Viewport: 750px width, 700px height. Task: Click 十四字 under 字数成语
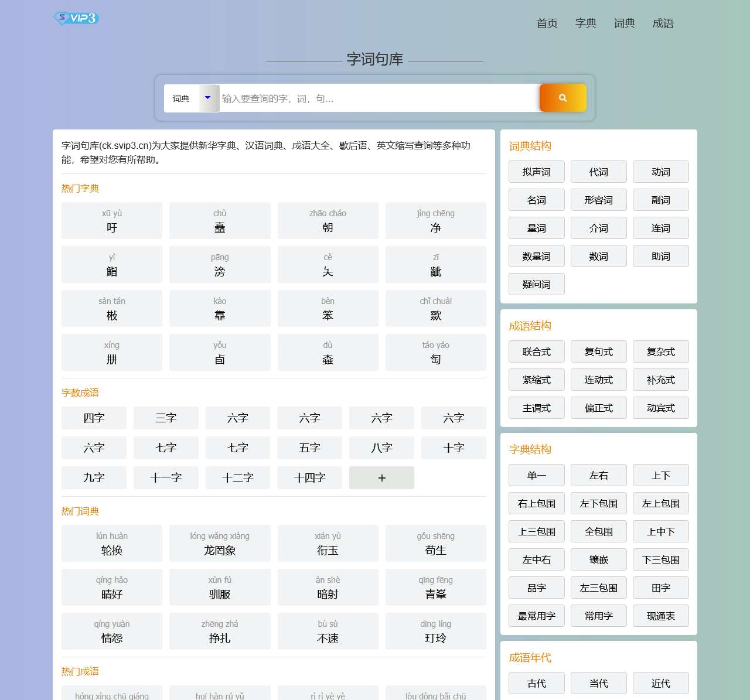[x=309, y=477]
